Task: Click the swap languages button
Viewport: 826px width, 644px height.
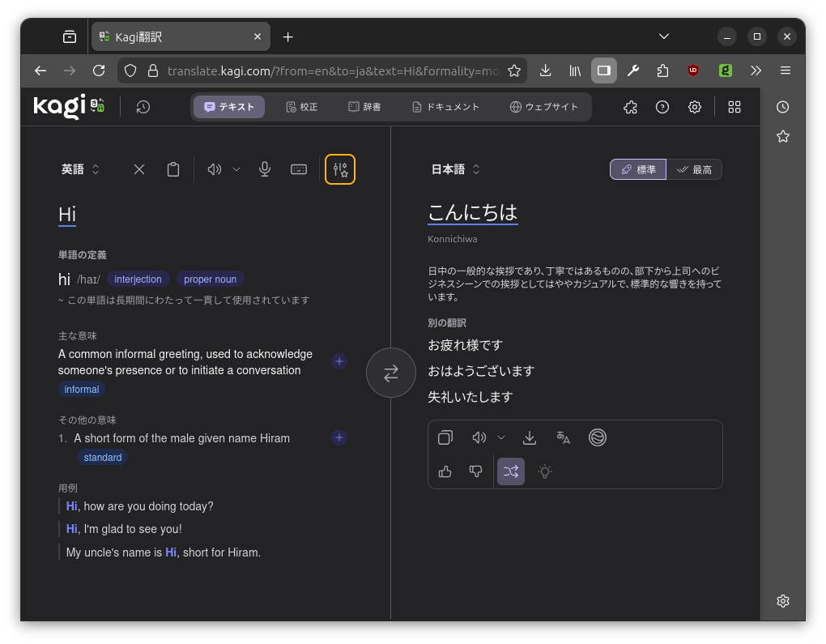Action: pyautogui.click(x=391, y=373)
